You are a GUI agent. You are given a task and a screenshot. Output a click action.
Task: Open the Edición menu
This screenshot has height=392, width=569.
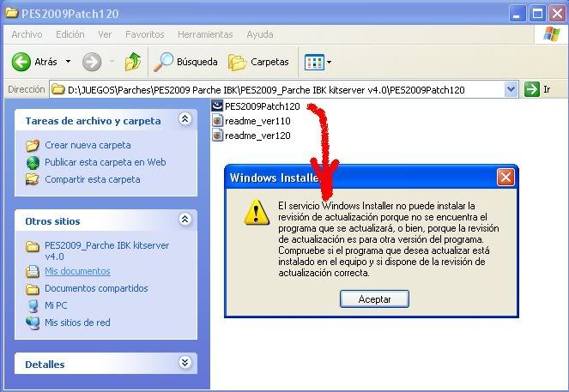tap(70, 34)
